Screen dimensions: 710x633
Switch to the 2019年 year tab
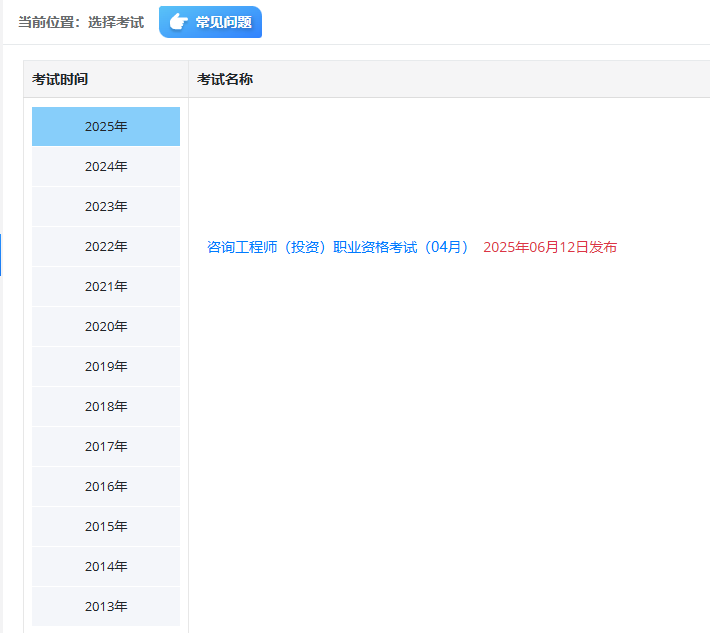[106, 366]
